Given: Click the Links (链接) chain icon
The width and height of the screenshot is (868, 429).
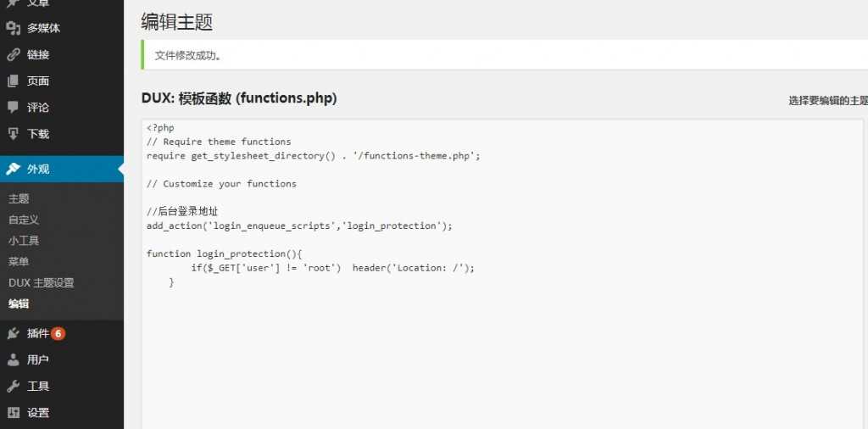Looking at the screenshot, I should coord(14,54).
